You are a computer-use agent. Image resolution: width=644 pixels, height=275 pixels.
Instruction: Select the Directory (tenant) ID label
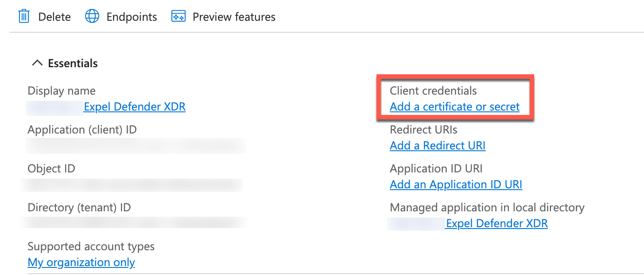79,207
